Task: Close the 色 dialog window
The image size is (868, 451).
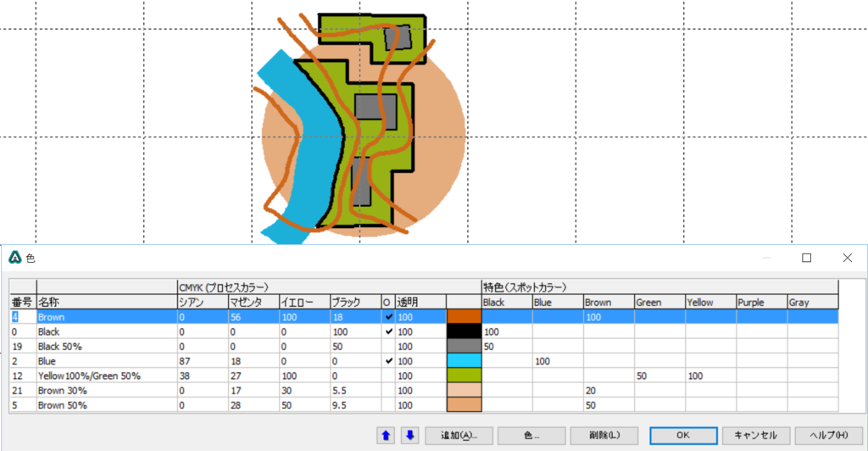Action: [x=847, y=258]
